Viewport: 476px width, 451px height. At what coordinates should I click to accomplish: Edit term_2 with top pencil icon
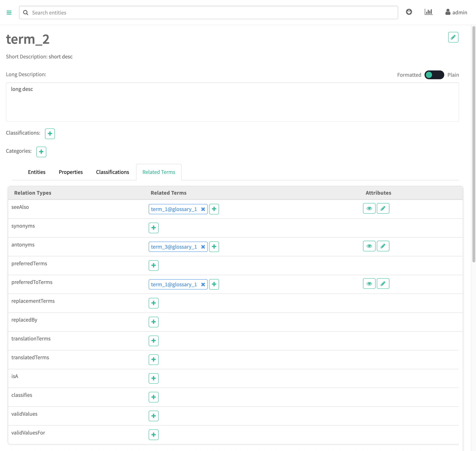[453, 37]
